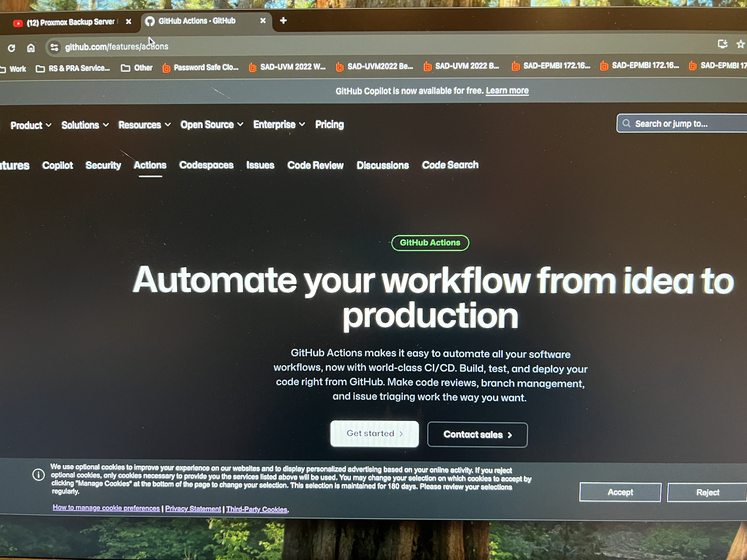Select the Codespaces feature tab
This screenshot has height=560, width=747.
[x=206, y=165]
